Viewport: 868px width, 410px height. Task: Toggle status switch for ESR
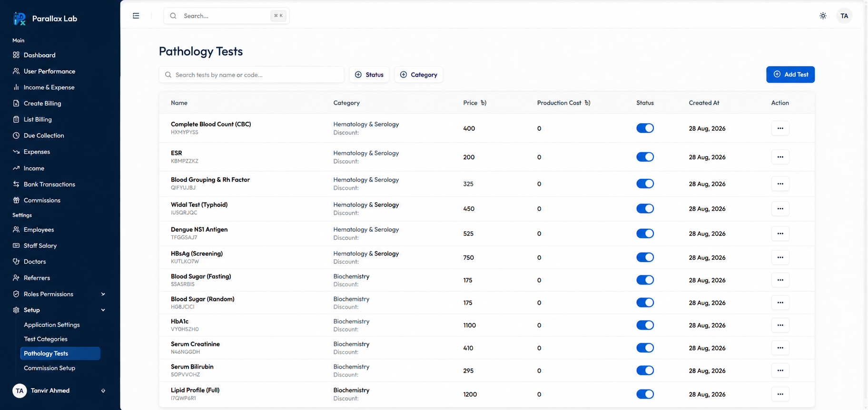(645, 157)
